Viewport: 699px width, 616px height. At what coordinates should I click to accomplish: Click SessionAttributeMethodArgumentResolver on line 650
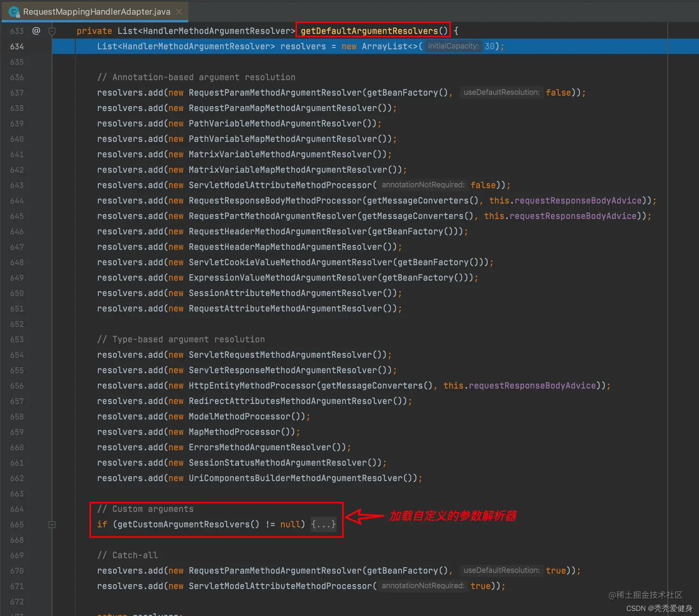(x=285, y=293)
